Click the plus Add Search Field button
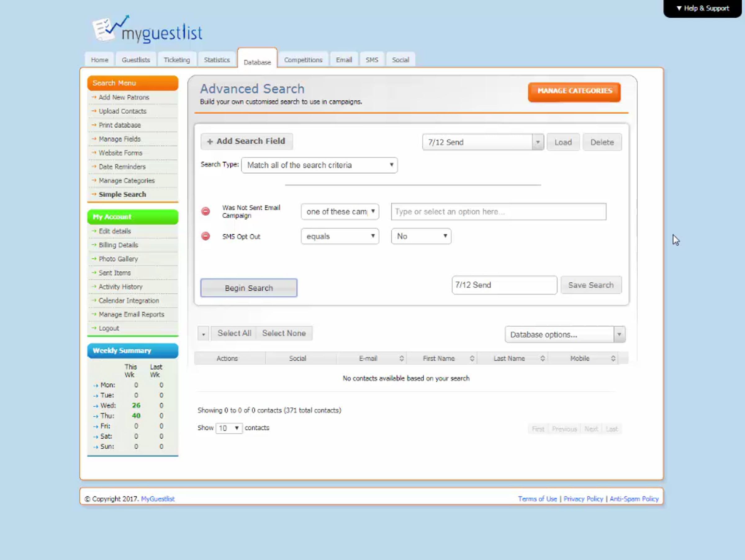The width and height of the screenshot is (745, 560). point(246,142)
